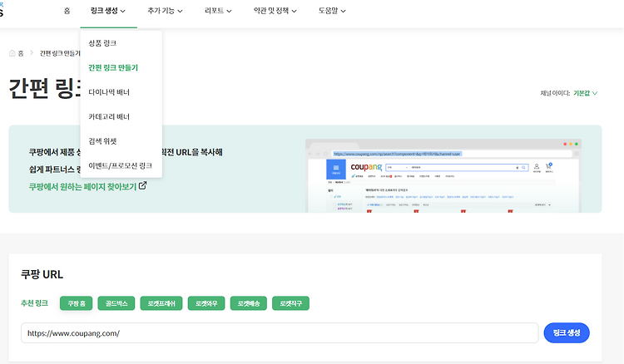This screenshot has width=624, height=364.
Task: Expand the 도움말 dropdown menu
Action: click(331, 11)
